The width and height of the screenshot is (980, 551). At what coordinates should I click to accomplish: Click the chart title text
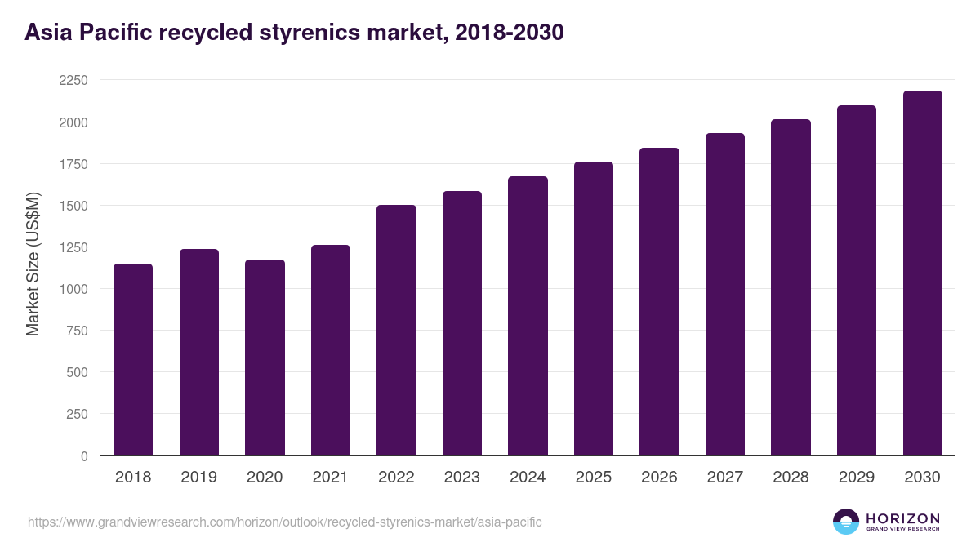pyautogui.click(x=295, y=33)
